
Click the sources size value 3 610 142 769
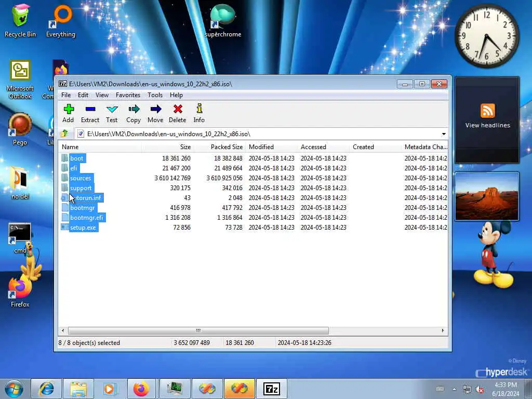pyautogui.click(x=172, y=178)
